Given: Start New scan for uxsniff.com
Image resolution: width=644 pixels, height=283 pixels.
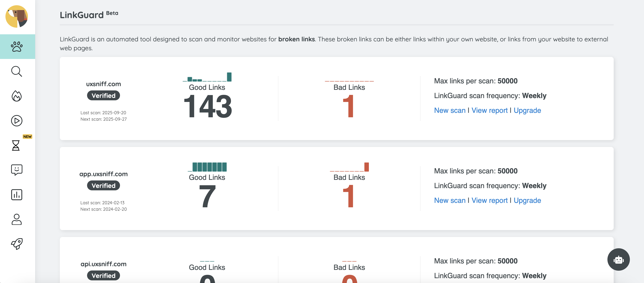Looking at the screenshot, I should coord(449,110).
